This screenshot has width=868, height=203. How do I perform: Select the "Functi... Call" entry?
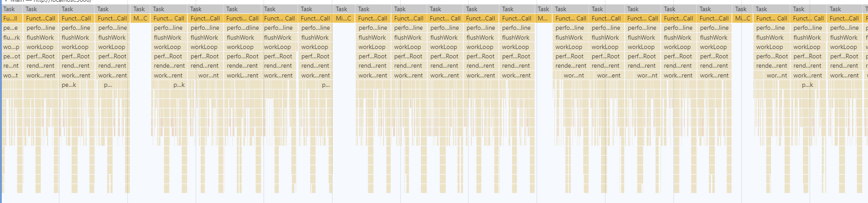tap(242, 18)
